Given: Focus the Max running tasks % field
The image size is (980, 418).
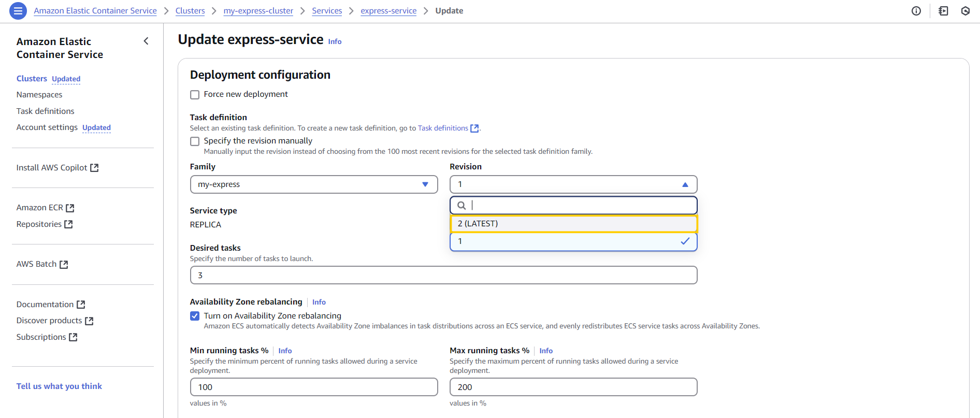Looking at the screenshot, I should coord(573,387).
